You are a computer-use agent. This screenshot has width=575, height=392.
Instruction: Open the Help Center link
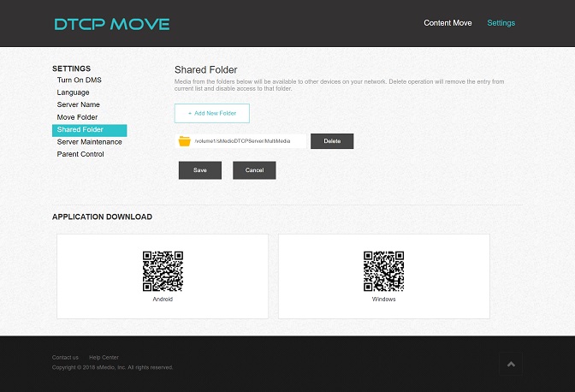(x=104, y=357)
